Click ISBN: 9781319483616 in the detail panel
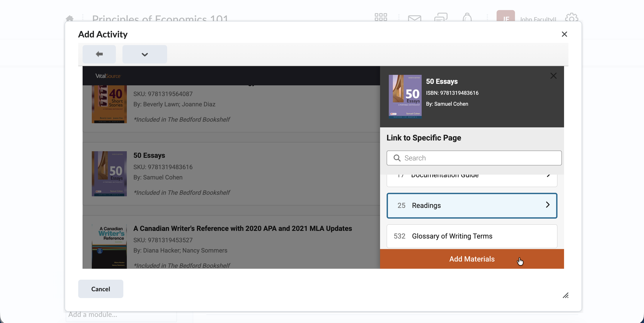644x323 pixels. 452,93
